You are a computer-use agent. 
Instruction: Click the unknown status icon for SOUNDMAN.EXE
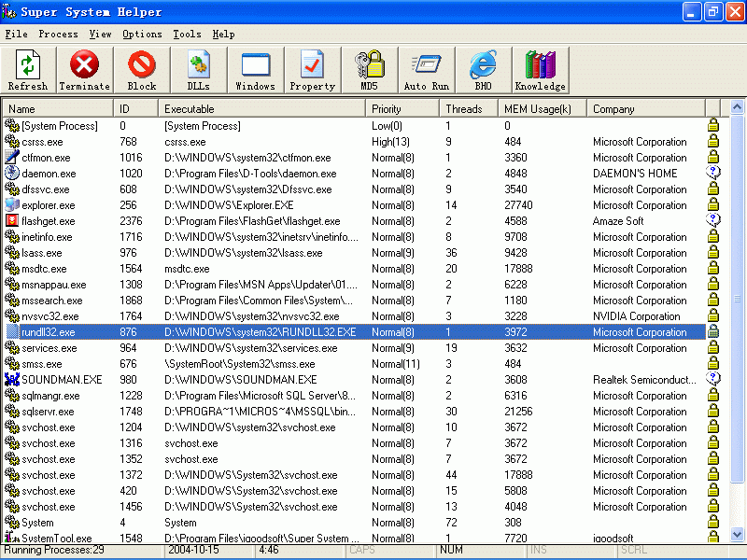(712, 379)
